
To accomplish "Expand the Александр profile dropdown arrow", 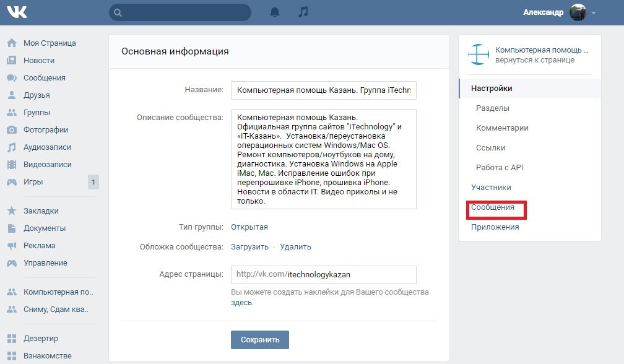I will 594,13.
